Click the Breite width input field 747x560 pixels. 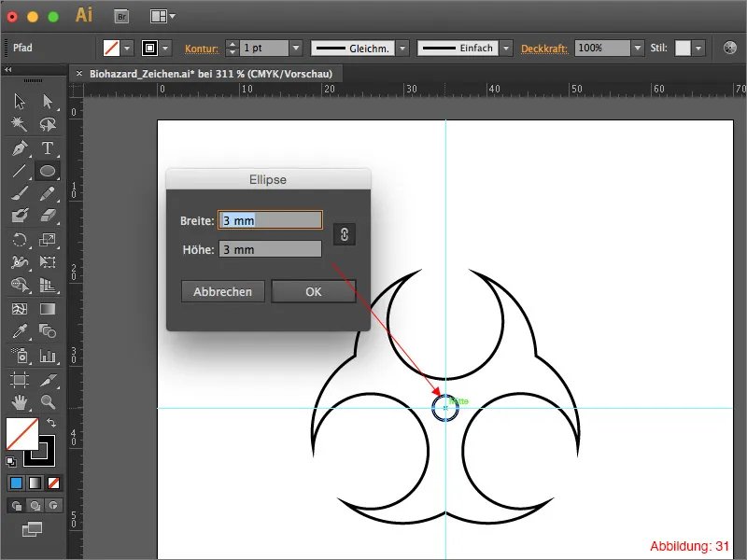pos(270,220)
